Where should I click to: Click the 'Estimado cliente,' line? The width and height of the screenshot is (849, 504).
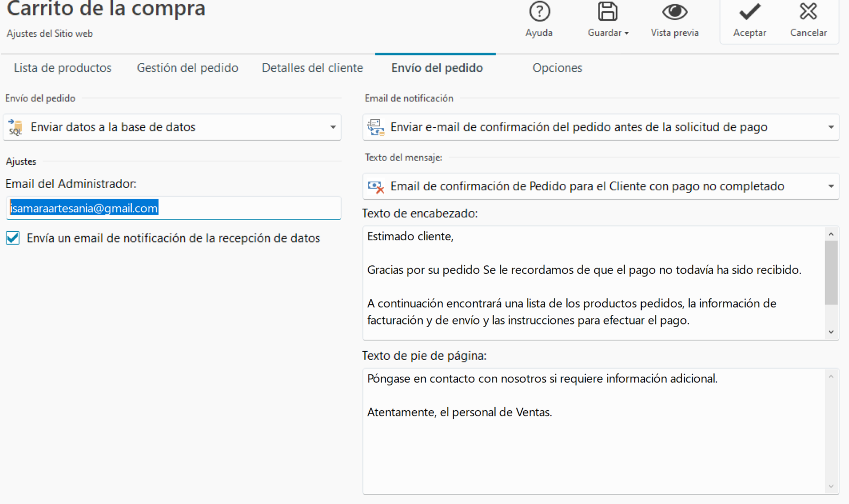(x=410, y=237)
